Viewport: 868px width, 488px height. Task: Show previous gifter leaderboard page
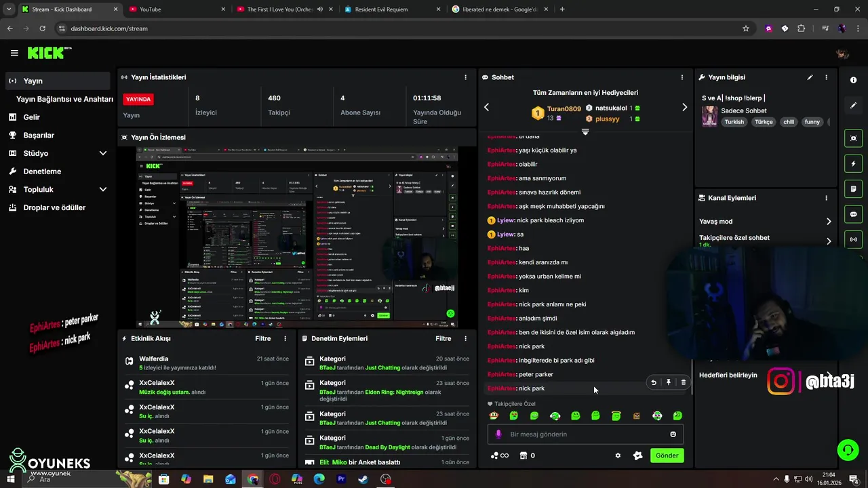486,107
